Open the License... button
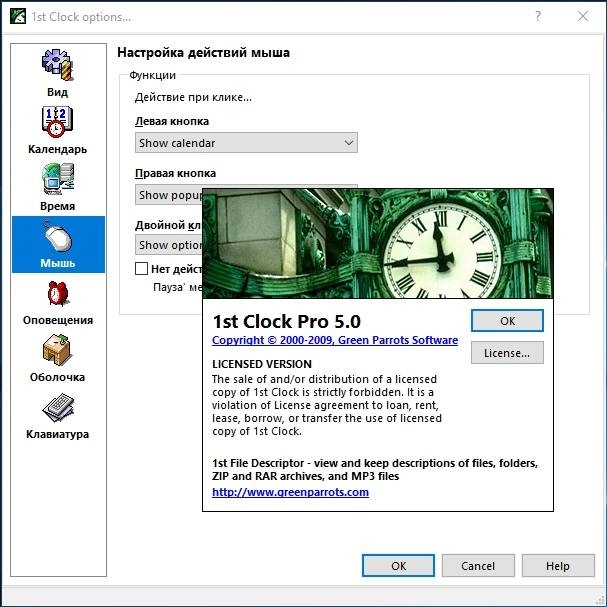 point(507,353)
